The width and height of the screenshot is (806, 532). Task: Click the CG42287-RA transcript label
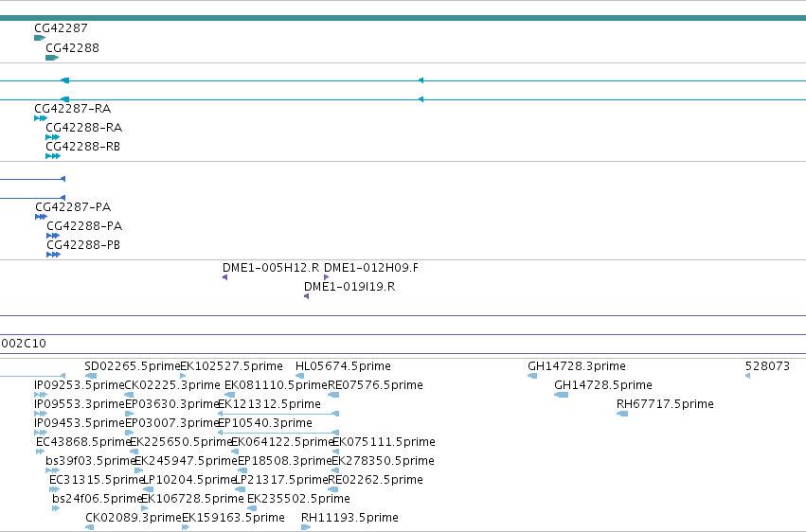point(73,108)
